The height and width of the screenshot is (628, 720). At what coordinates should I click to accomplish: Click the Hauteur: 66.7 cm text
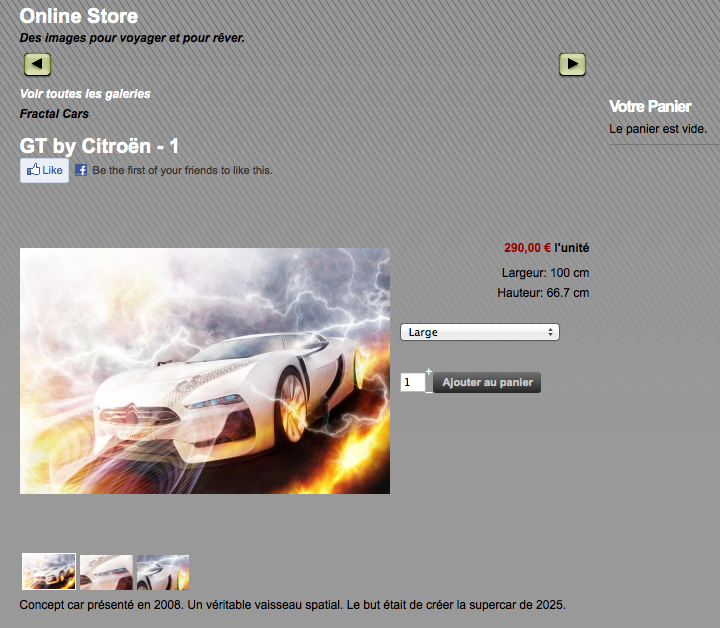click(543, 292)
